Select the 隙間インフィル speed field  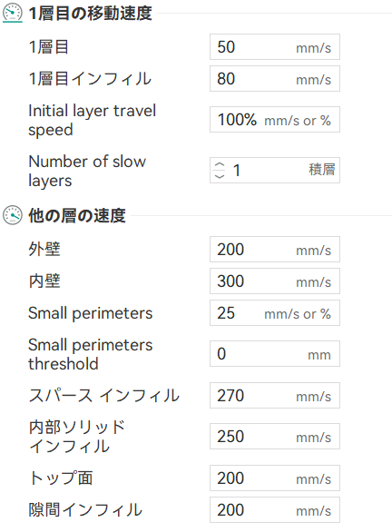point(275,510)
